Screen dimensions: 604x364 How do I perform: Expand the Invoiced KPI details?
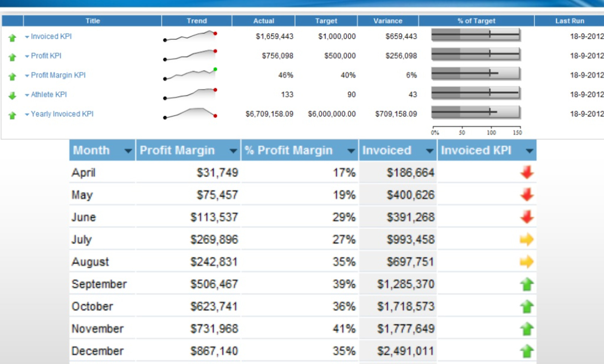click(x=26, y=37)
